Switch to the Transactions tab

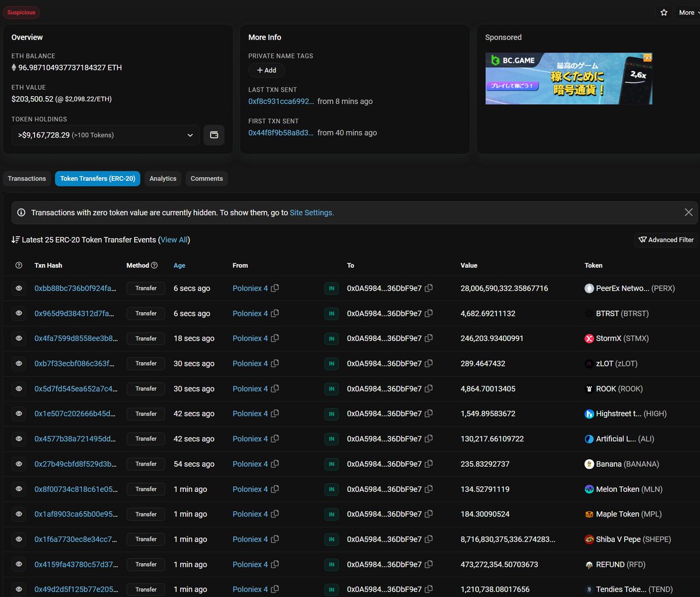(27, 179)
